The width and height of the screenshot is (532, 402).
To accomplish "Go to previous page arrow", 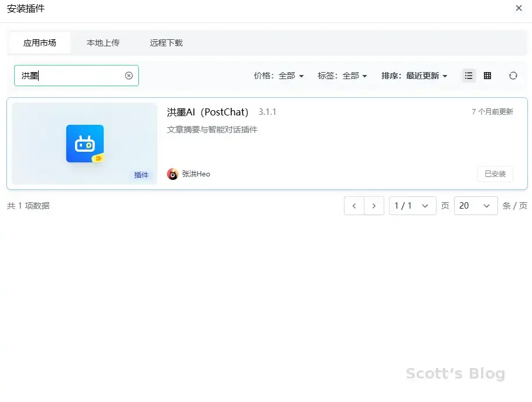I will [354, 206].
